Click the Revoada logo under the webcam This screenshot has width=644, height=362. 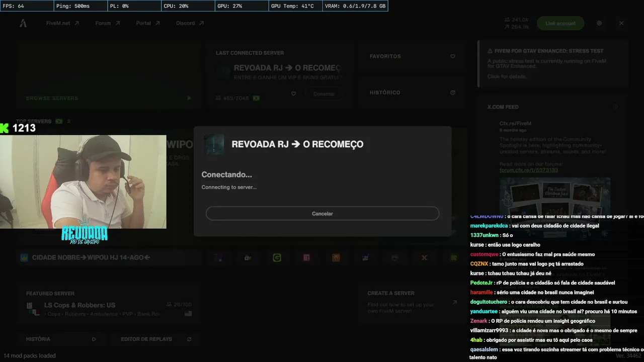(x=84, y=232)
